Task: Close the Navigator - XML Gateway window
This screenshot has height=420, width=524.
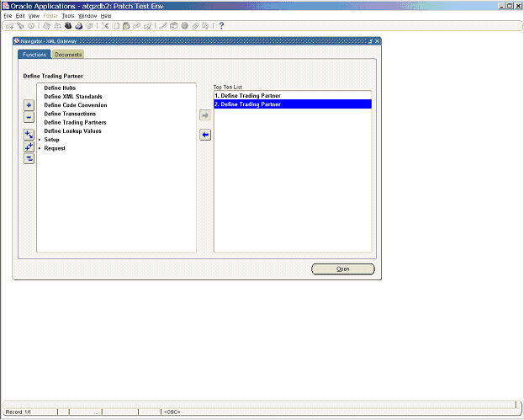Action: coord(378,40)
